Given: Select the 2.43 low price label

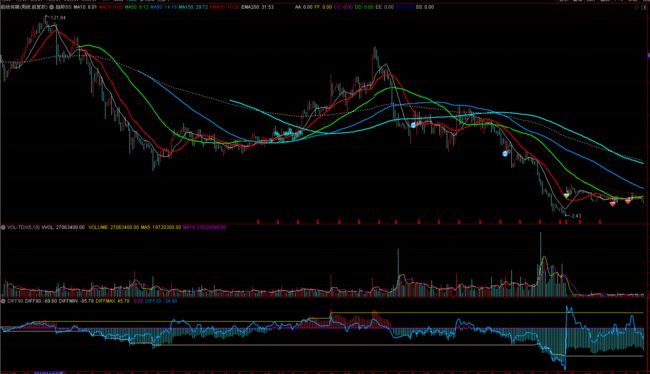Looking at the screenshot, I should [x=576, y=216].
